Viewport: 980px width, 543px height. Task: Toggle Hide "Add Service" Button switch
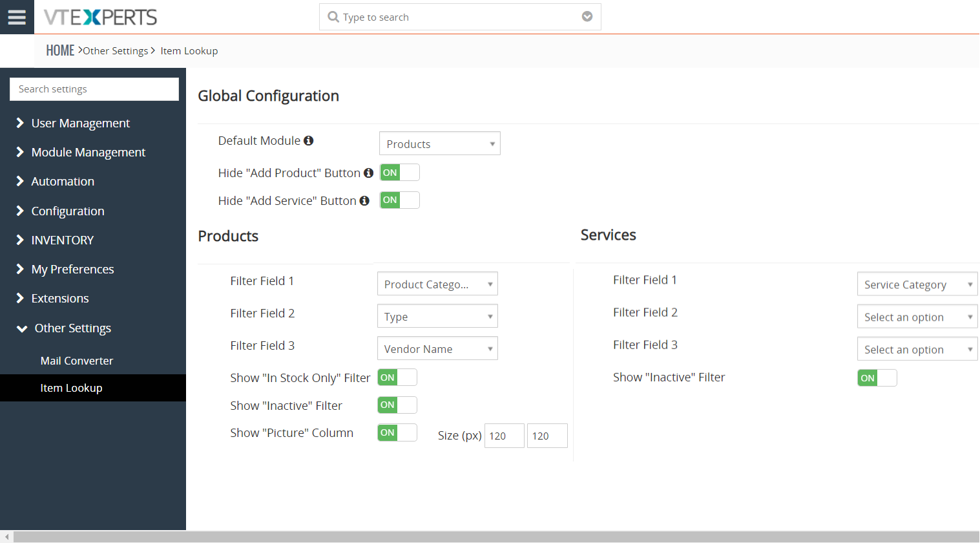[x=400, y=200]
